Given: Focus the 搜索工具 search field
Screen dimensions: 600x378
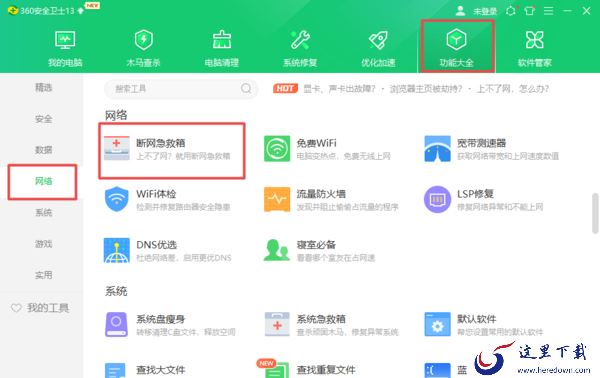Looking at the screenshot, I should coord(181,89).
